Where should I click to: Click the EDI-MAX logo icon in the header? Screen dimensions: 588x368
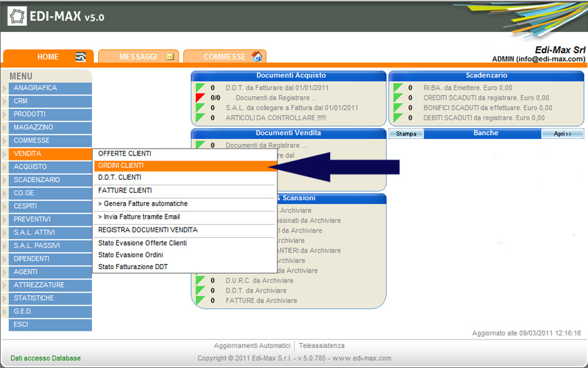click(17, 17)
